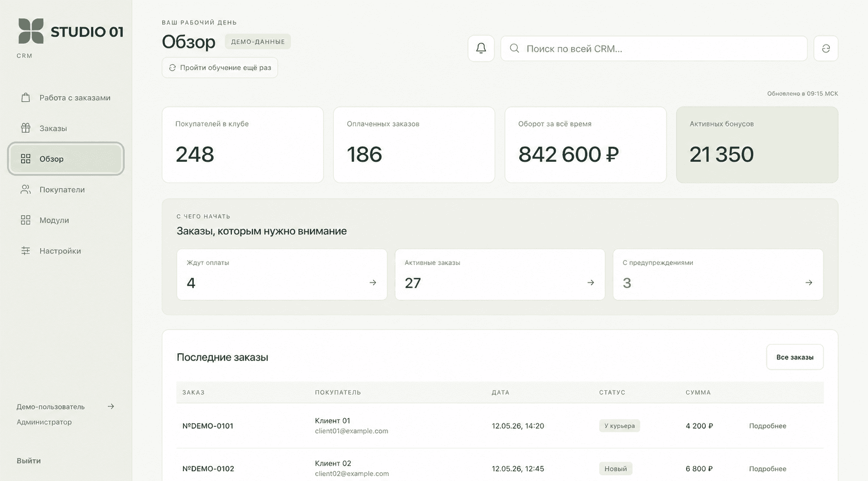Viewport: 868px width, 481px height.
Task: Click the Пройти обучение ещё раз button
Action: [x=220, y=67]
